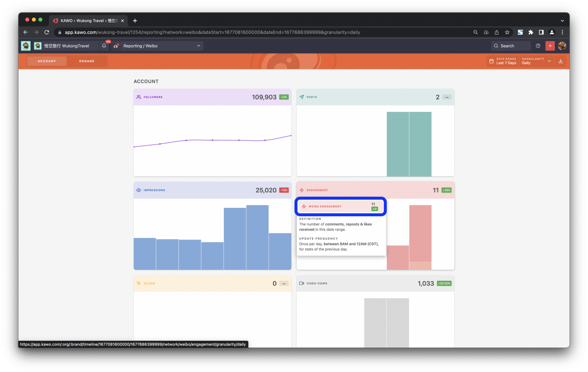Viewport: 588px width, 372px height.
Task: Click the KAWO monkey logo icon
Action: coord(26,46)
